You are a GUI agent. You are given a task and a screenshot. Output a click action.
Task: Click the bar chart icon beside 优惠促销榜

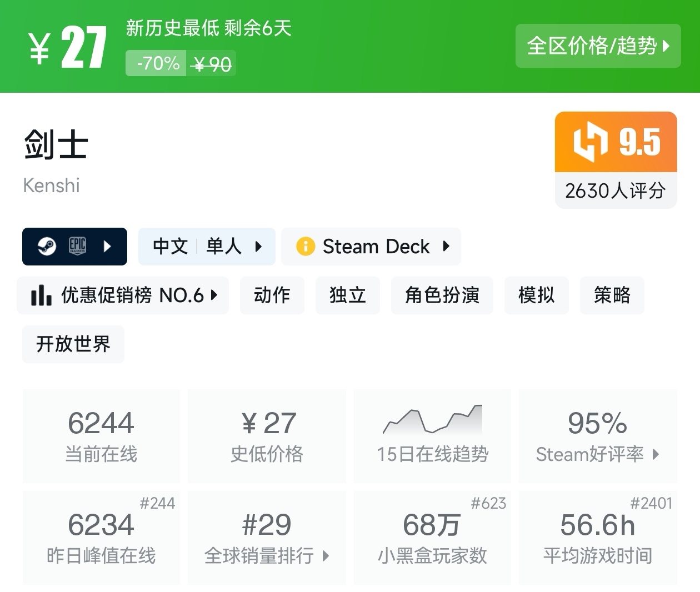click(x=41, y=295)
